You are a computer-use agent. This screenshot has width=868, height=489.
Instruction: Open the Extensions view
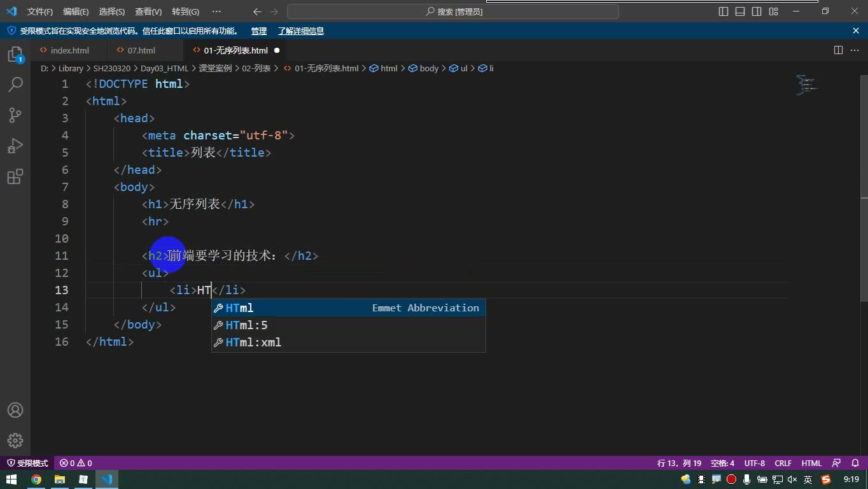coord(15,176)
